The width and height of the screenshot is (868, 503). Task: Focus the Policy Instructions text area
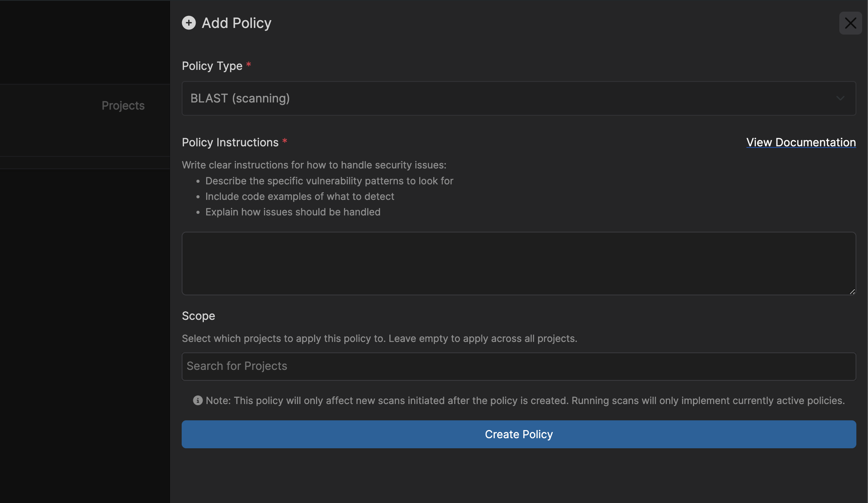click(x=519, y=264)
